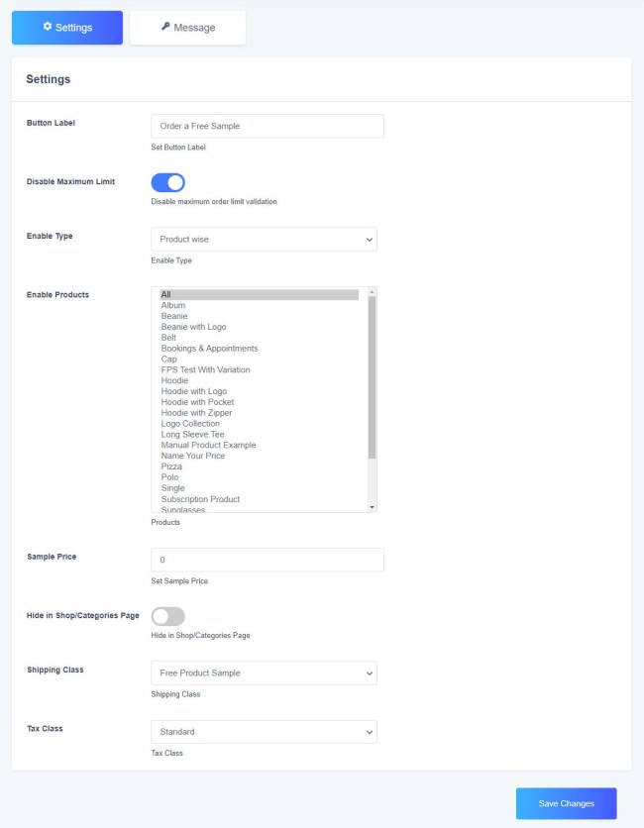The width and height of the screenshot is (644, 828).
Task: Enable Hide in Shop/Categories Page switch
Action: point(168,616)
